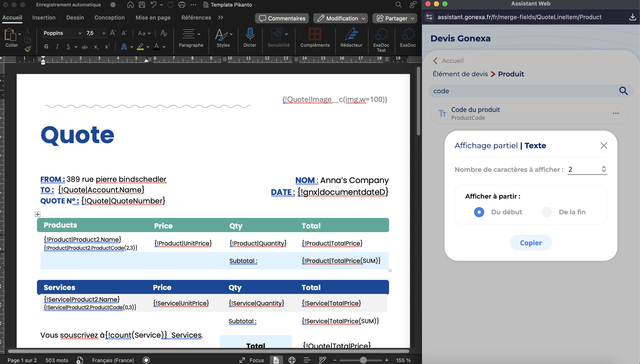Open the Mise en page ribbon tab
The image size is (640, 364).
(x=153, y=17)
